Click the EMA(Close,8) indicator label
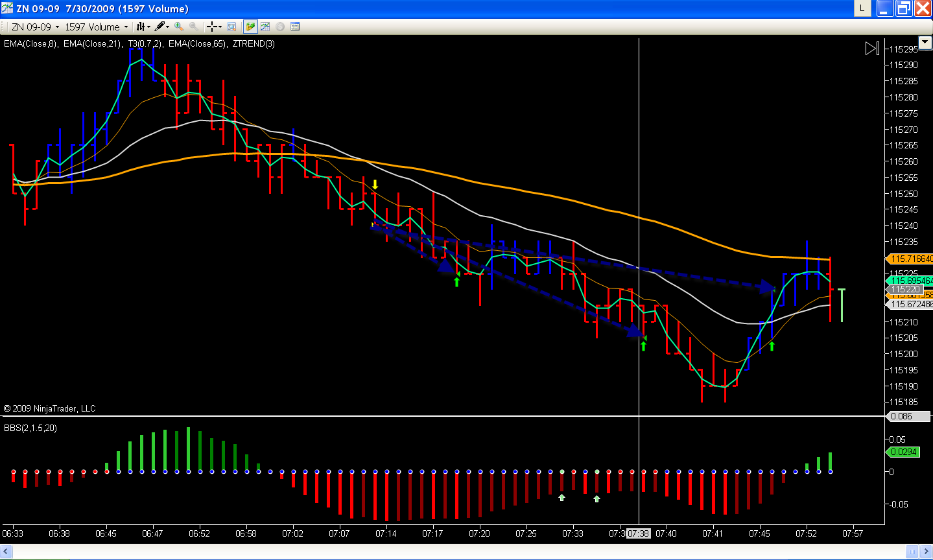 pyautogui.click(x=30, y=44)
